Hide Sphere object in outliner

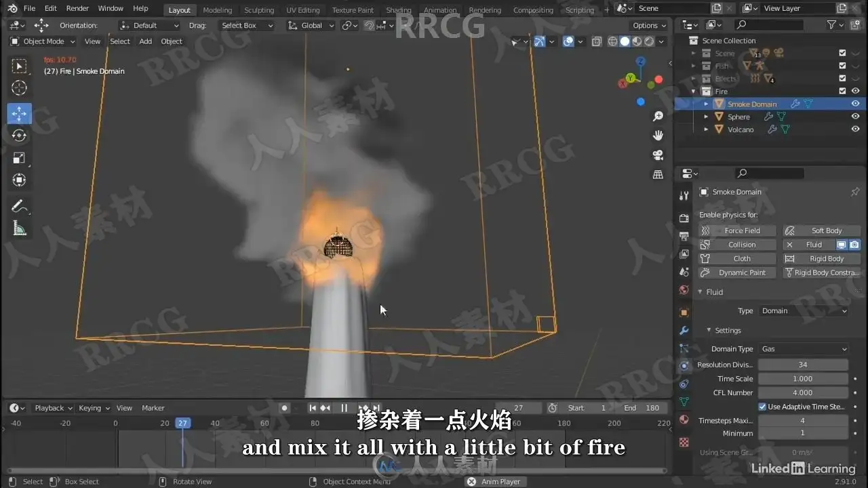855,117
